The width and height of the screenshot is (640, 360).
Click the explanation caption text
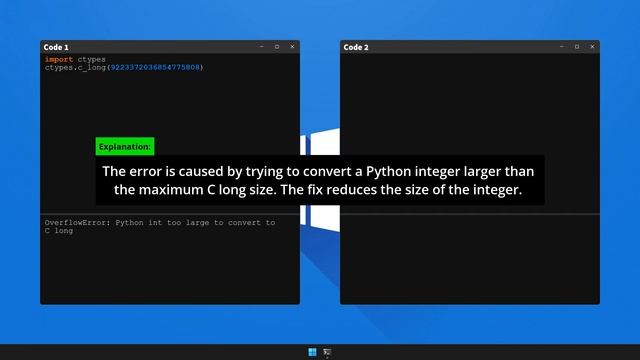pyautogui.click(x=318, y=180)
